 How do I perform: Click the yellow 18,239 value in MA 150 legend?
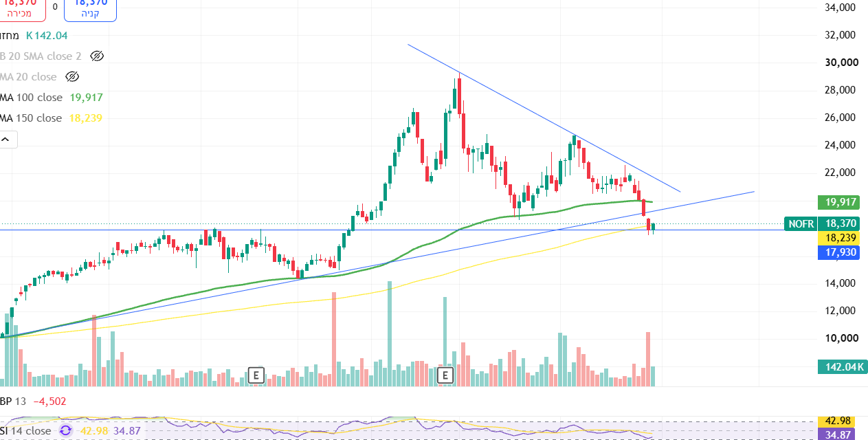coord(85,118)
